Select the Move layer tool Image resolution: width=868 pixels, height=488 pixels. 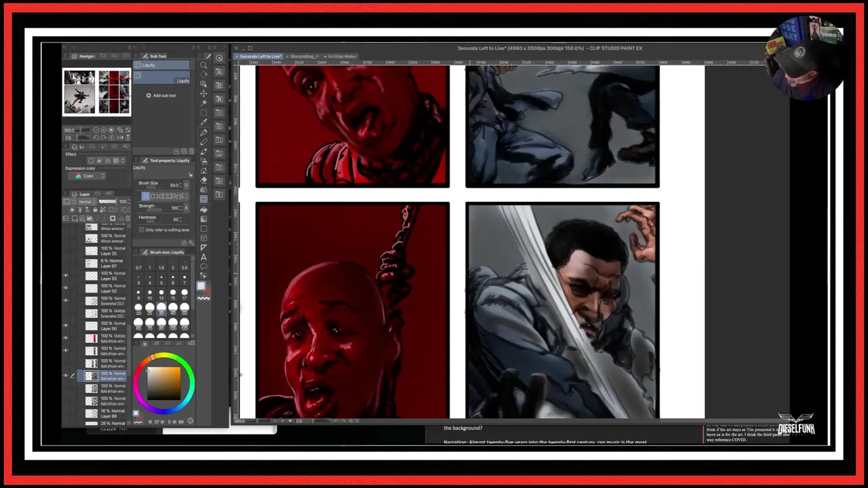pos(203,94)
